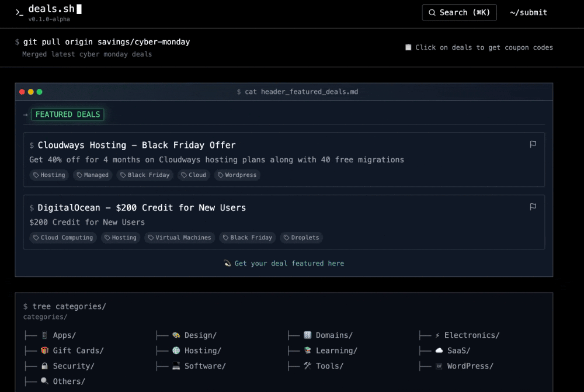Open the Tools/ category
The width and height of the screenshot is (584, 392).
coord(329,366)
